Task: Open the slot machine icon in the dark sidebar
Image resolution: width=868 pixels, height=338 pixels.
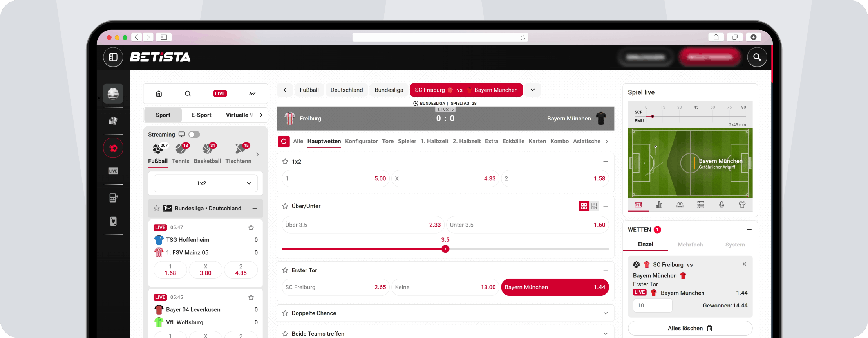Action: click(x=113, y=198)
